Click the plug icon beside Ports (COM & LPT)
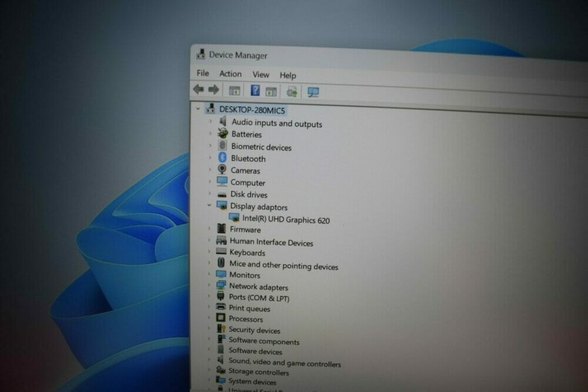 click(220, 296)
